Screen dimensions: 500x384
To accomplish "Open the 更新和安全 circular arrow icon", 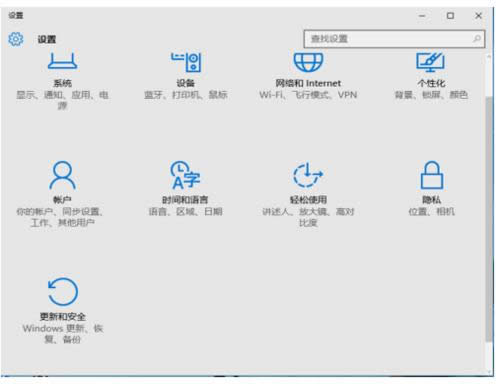I will [63, 292].
